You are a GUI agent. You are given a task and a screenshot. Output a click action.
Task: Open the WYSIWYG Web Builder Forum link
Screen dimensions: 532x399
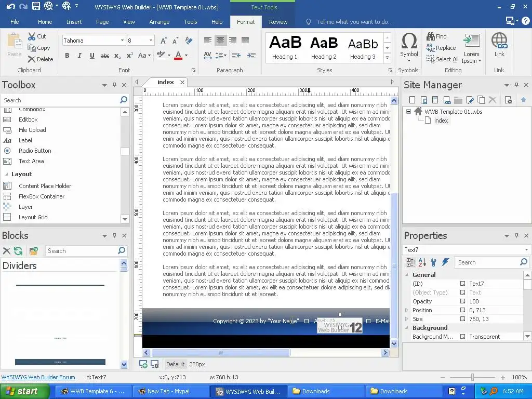[x=38, y=377]
